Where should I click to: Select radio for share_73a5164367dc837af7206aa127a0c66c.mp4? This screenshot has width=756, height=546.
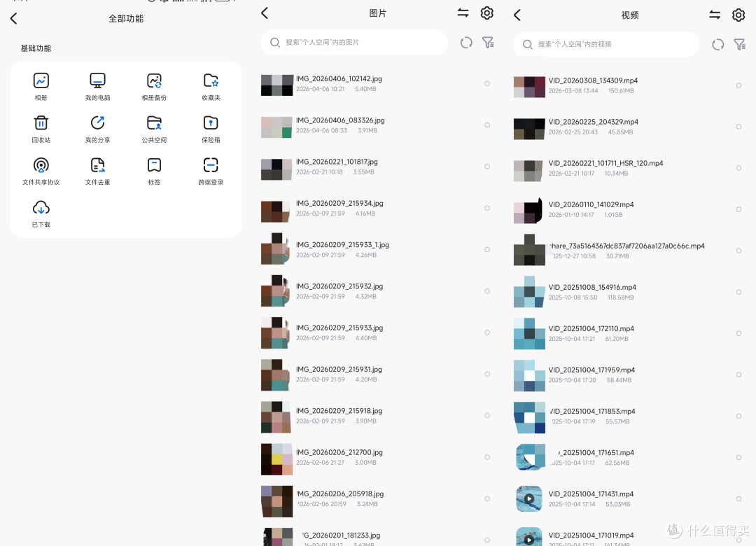point(738,251)
